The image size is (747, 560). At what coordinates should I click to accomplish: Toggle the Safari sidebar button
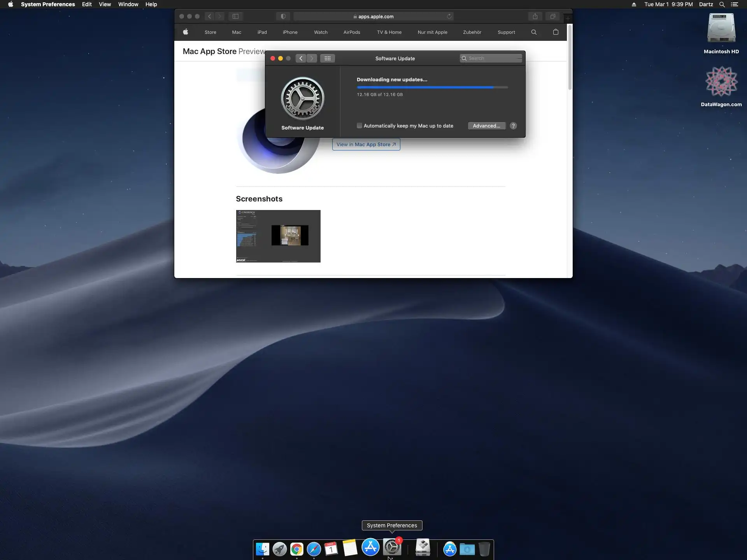[x=235, y=16]
